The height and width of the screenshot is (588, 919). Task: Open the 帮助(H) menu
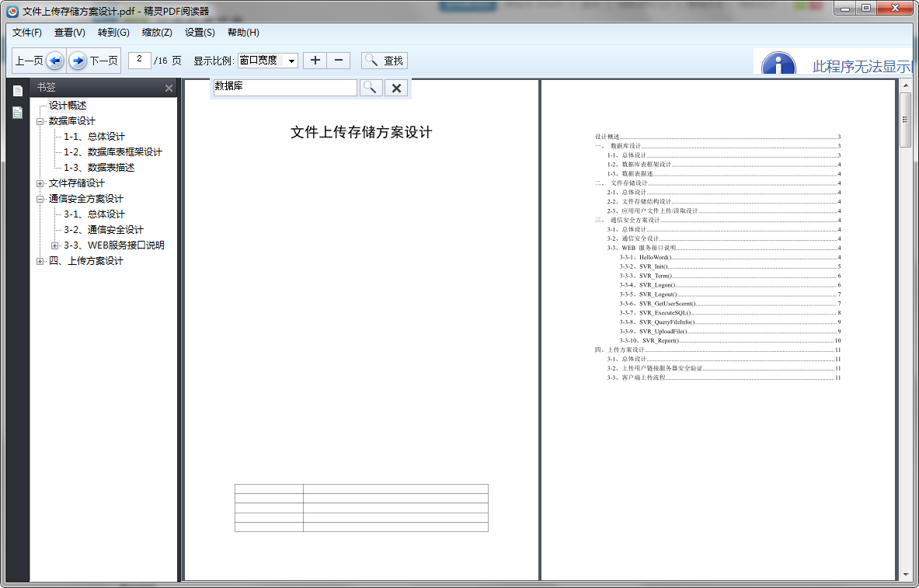pos(243,33)
